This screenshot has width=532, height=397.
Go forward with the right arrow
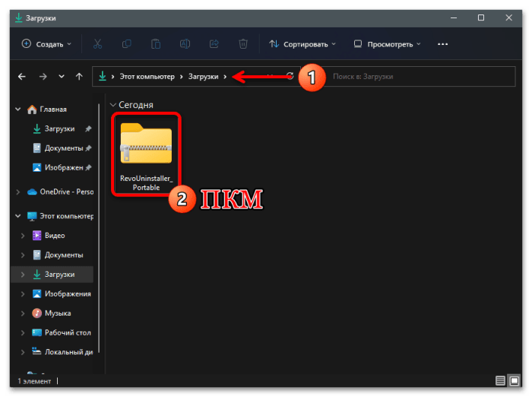coord(43,77)
